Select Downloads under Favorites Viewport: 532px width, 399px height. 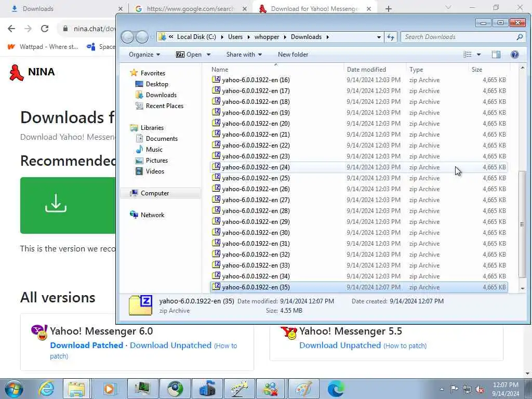pos(161,95)
